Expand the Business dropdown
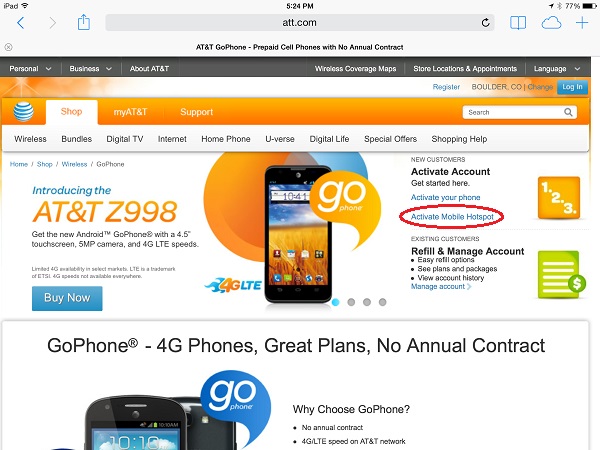The height and width of the screenshot is (450, 600). pyautogui.click(x=91, y=68)
